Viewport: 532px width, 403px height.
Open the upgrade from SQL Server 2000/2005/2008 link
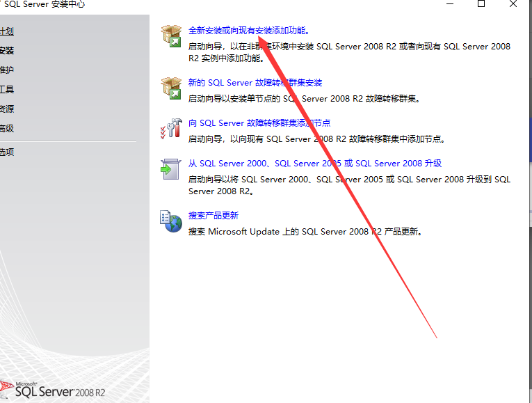click(x=315, y=164)
